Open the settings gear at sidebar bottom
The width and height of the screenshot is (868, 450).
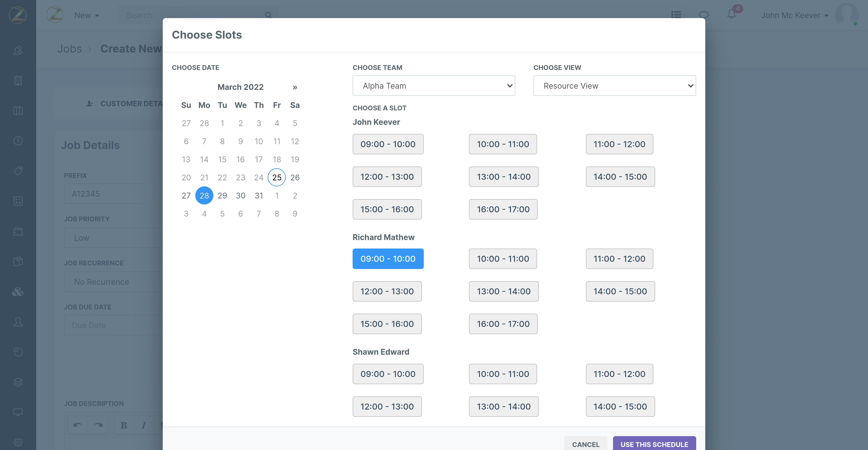tap(18, 442)
